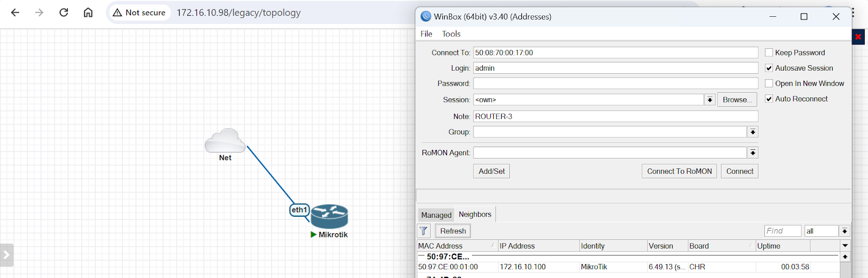Screen dimensions: 868x278
Task: Go forward in browser history
Action: click(x=39, y=12)
